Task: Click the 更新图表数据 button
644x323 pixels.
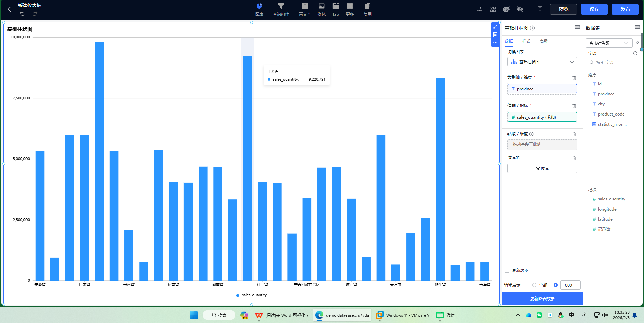Action: pyautogui.click(x=542, y=298)
